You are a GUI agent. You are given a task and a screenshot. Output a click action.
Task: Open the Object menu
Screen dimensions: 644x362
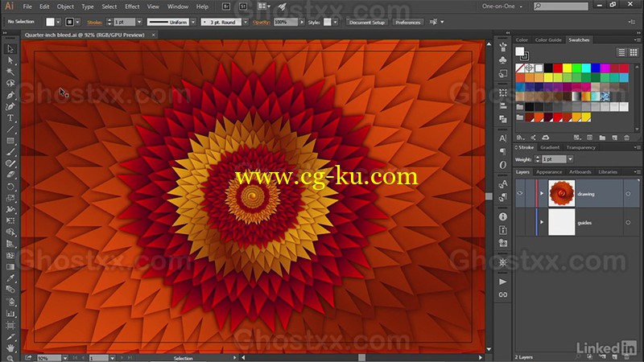tap(65, 6)
